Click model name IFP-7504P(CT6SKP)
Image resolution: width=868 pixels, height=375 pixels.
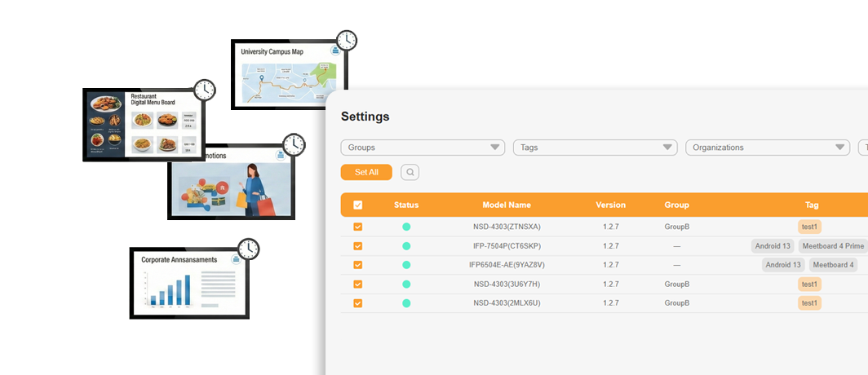(x=507, y=246)
